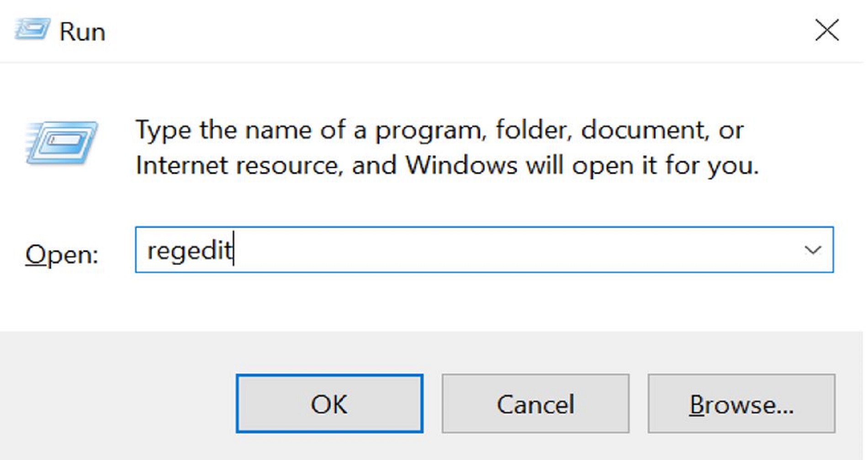Close the Run dialog with the X
Screen dimensions: 868x460
click(827, 30)
